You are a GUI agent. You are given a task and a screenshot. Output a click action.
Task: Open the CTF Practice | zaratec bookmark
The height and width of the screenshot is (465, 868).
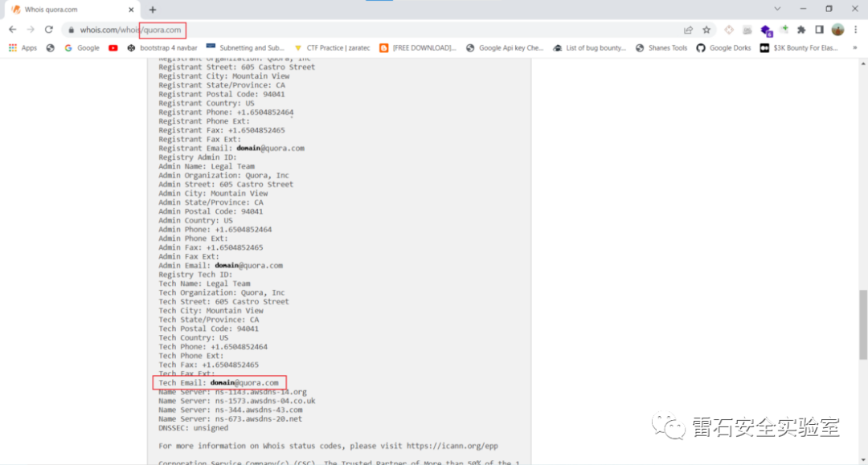332,48
